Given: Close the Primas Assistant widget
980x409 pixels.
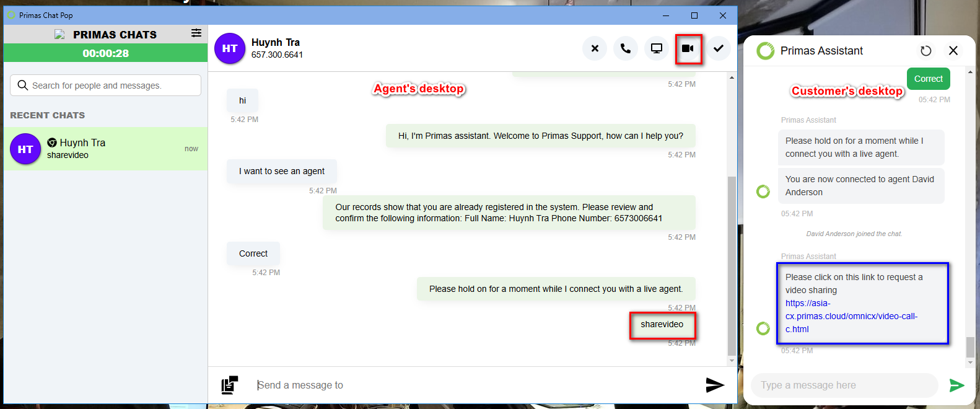Looking at the screenshot, I should coord(953,51).
